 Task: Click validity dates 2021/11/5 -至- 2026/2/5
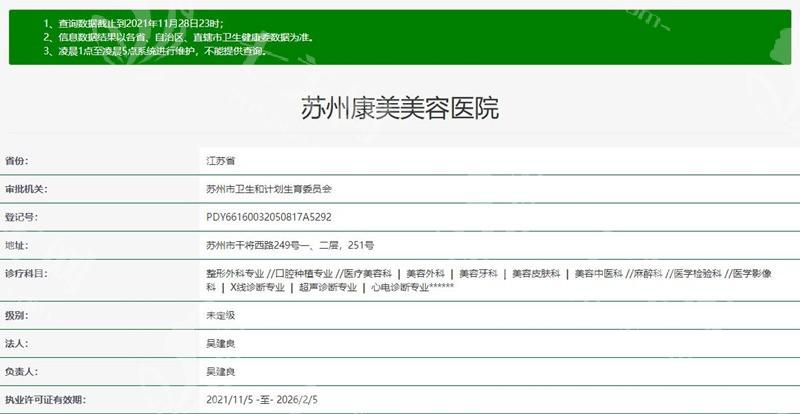[262, 400]
